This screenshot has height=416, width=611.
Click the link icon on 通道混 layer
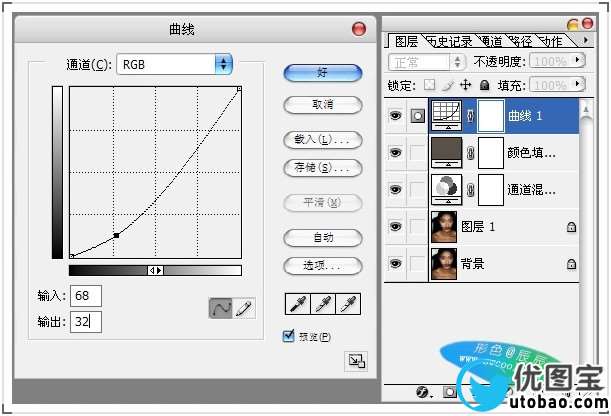pos(470,190)
